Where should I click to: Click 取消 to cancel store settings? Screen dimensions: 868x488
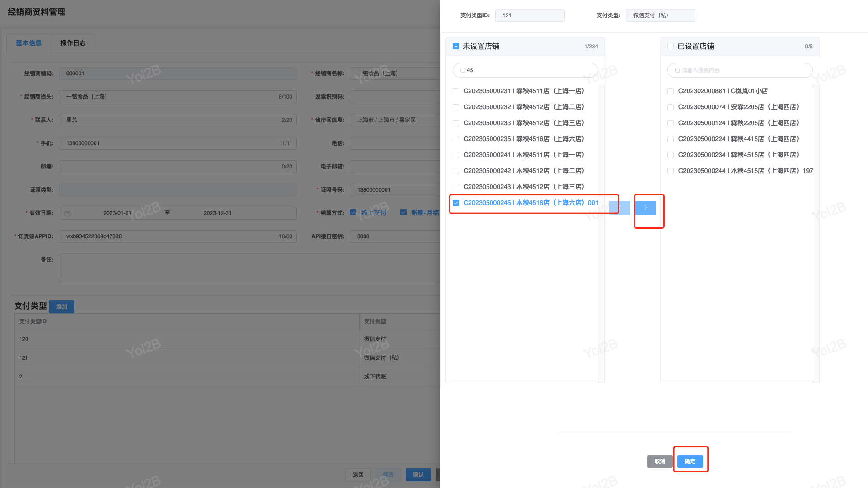tap(660, 462)
